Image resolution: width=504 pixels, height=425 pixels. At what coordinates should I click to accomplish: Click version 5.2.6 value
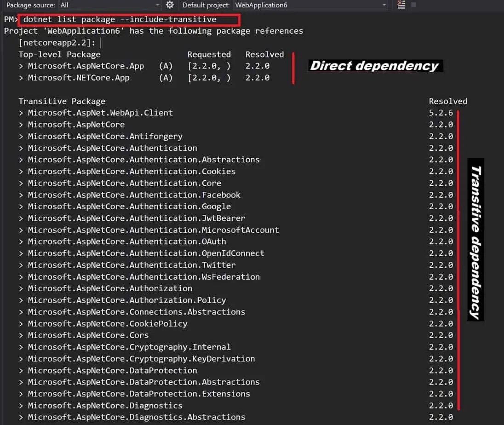441,113
